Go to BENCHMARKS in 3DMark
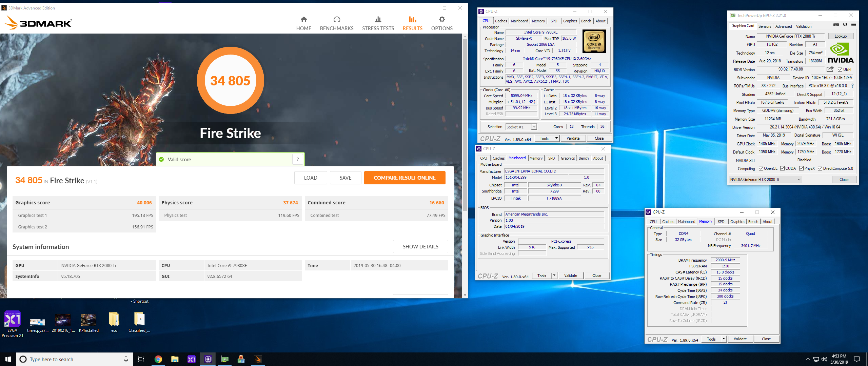The width and height of the screenshot is (868, 366). (336, 23)
